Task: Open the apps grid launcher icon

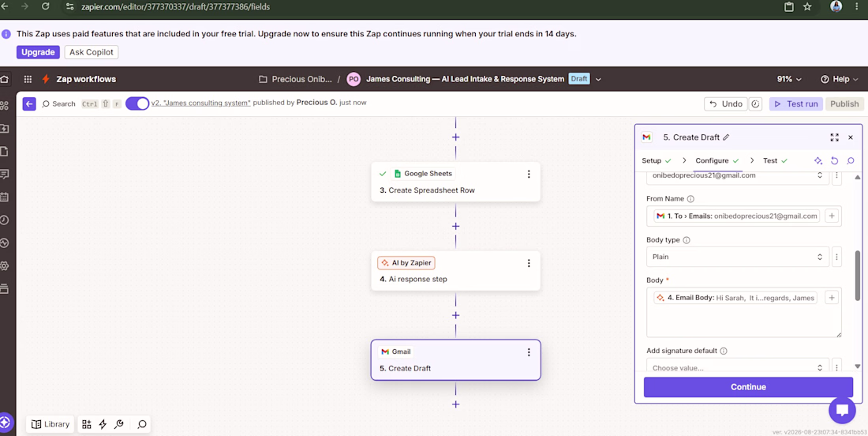Action: tap(28, 79)
